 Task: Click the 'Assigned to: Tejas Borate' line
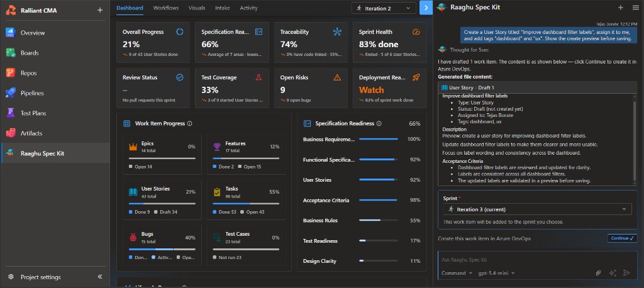tap(486, 116)
